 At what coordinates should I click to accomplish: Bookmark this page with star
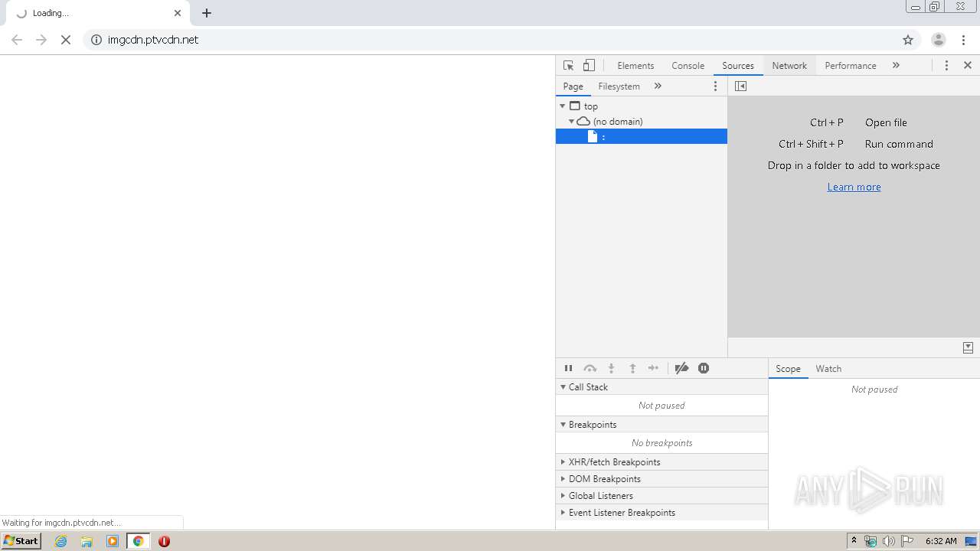pyautogui.click(x=908, y=40)
